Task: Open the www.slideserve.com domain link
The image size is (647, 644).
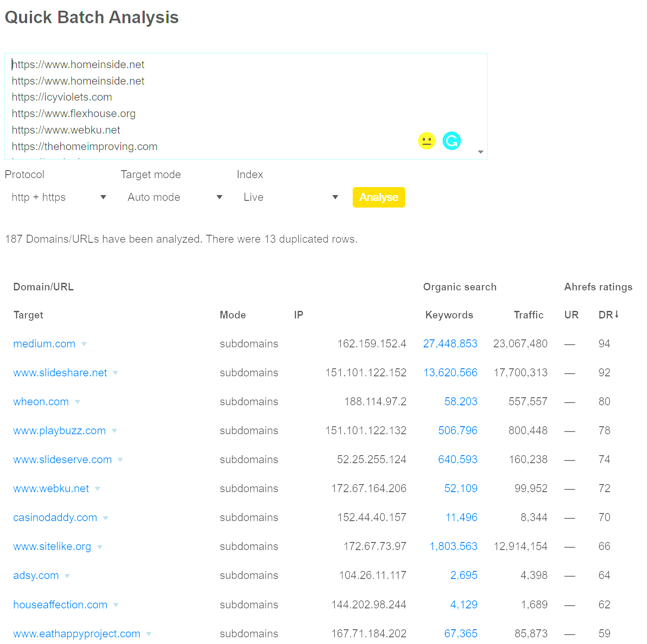Action: 63,460
